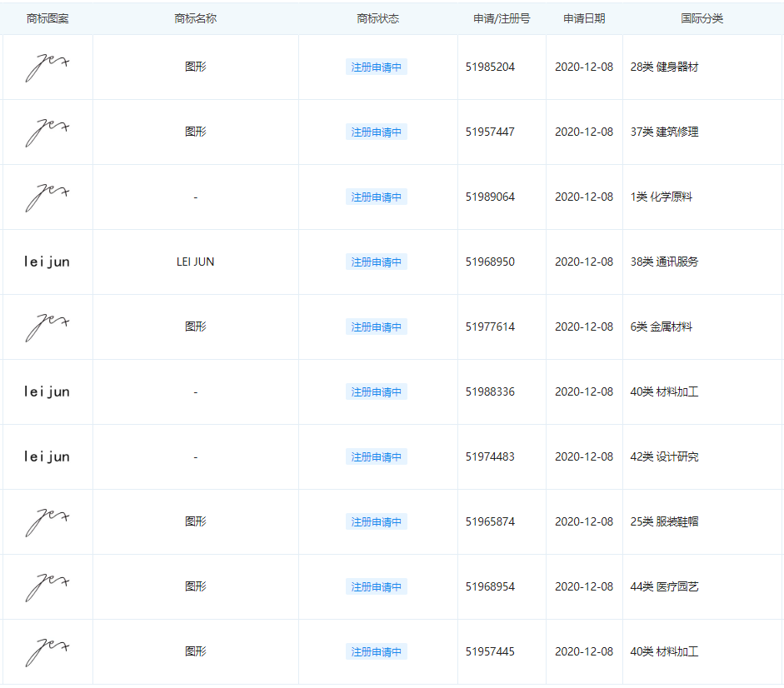
Task: Open lei jun image for trademark 51974483
Action: pos(47,457)
